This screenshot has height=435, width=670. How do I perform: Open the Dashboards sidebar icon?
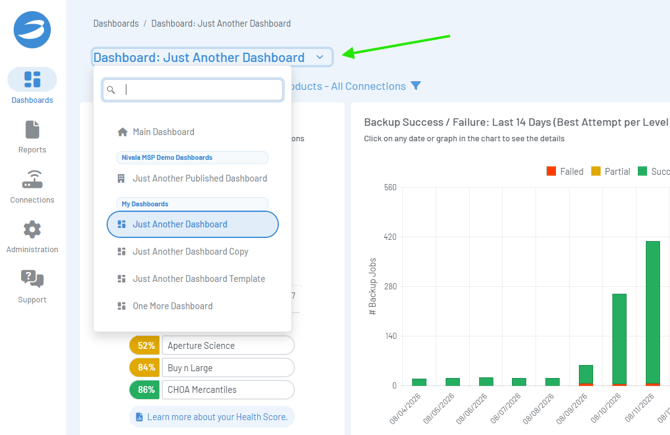(32, 79)
